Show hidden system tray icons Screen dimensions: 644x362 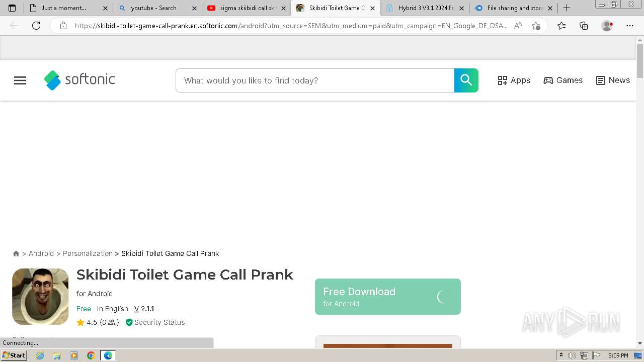point(561,355)
